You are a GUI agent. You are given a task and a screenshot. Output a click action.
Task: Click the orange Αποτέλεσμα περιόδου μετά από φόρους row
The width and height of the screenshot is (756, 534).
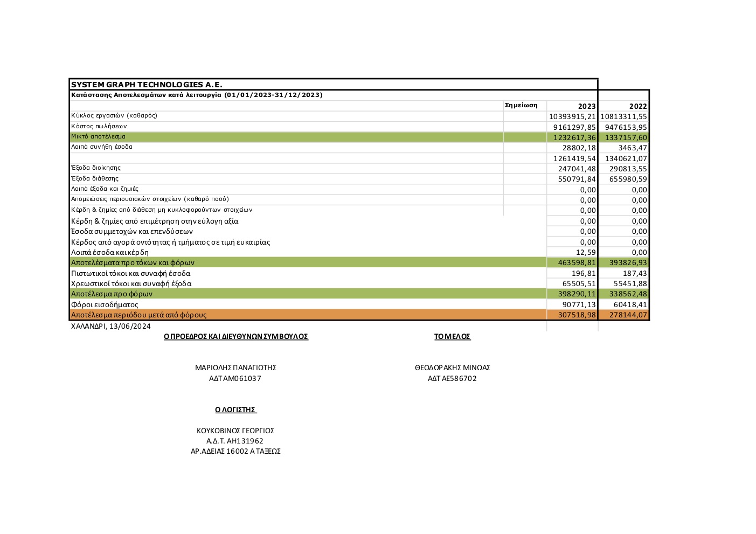(x=138, y=315)
